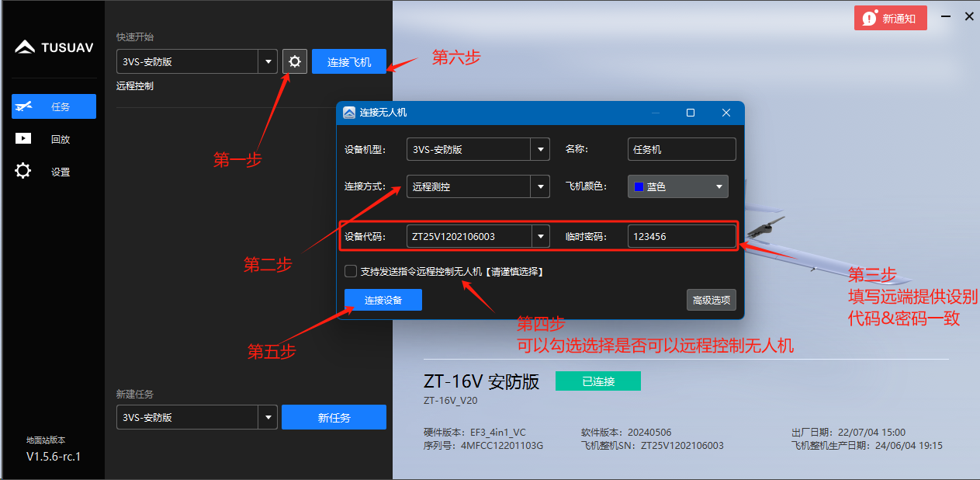
Task: Click the airplane icon beside 任务
Action: pyautogui.click(x=24, y=106)
